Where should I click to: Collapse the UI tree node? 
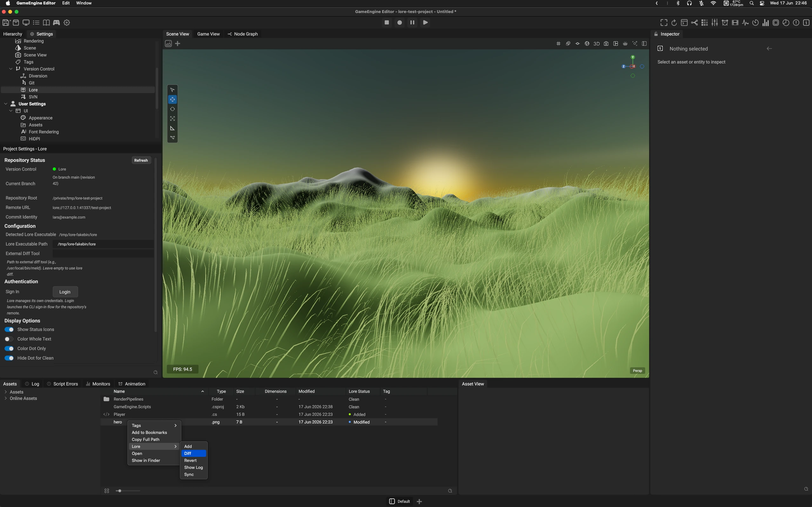point(11,111)
